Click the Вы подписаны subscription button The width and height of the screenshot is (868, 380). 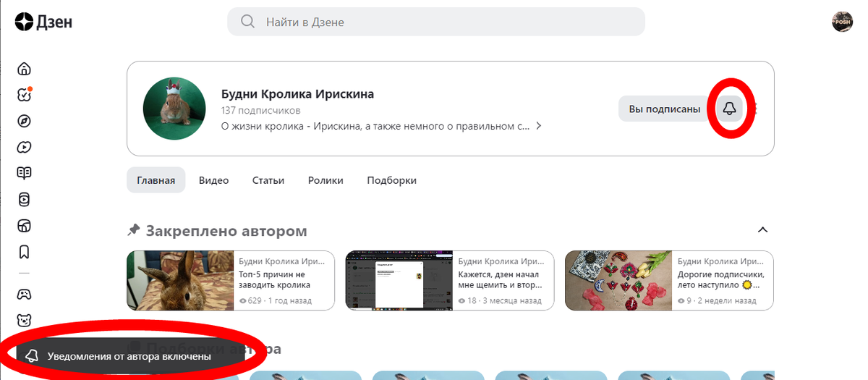pos(664,109)
